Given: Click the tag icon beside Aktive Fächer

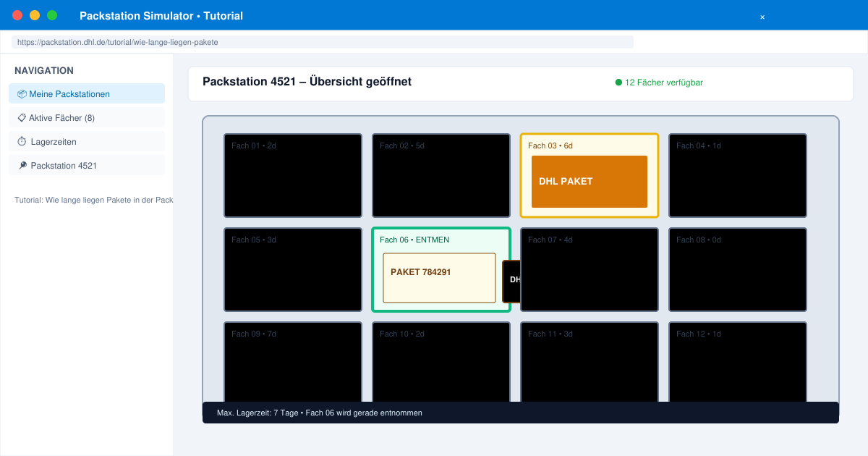Looking at the screenshot, I should click(22, 118).
